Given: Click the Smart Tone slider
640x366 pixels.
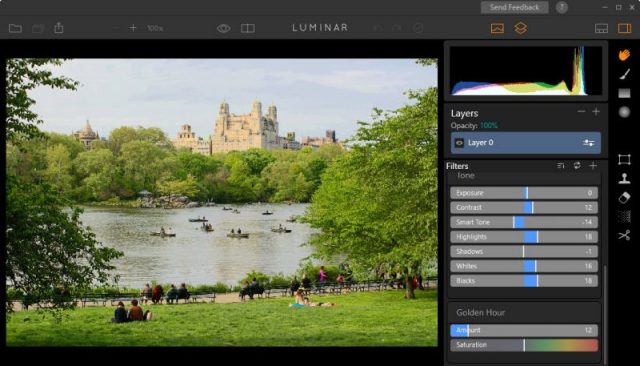Looking at the screenshot, I should pyautogui.click(x=524, y=222).
